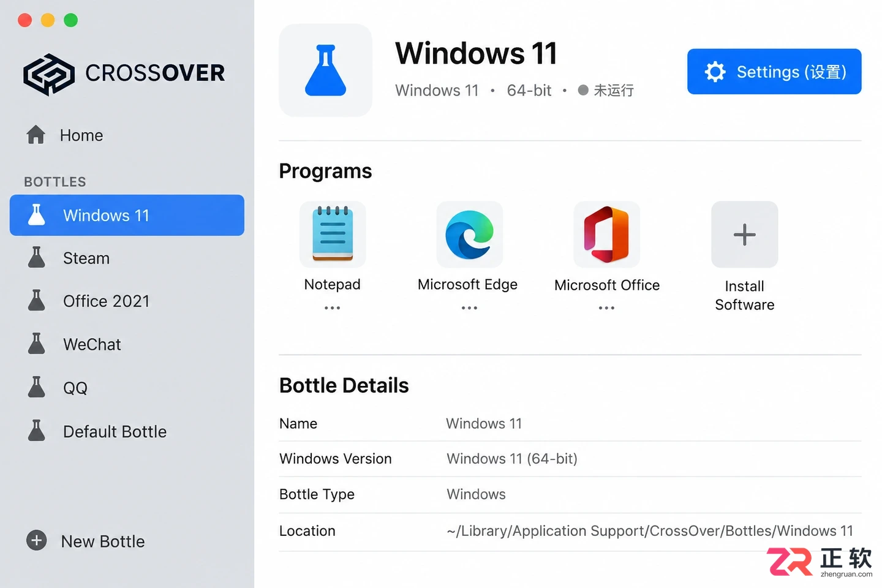The image size is (882, 588).
Task: Click the Bottle Details heading
Action: (x=344, y=385)
